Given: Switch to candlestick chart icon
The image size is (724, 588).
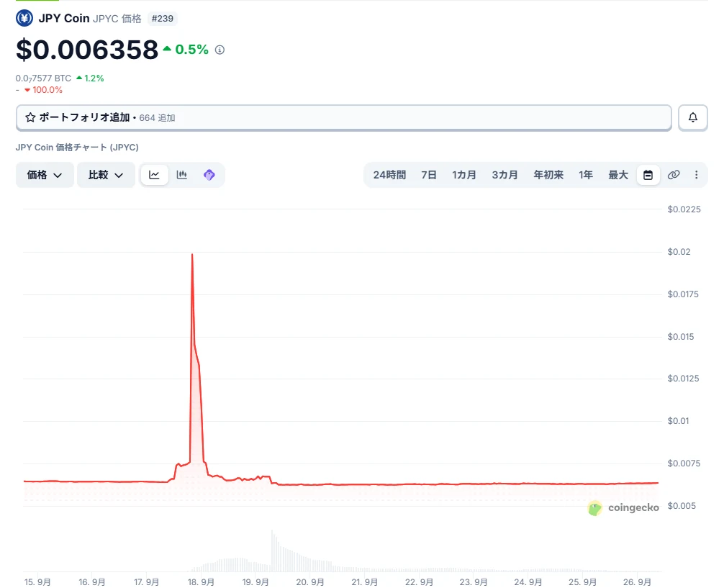Looking at the screenshot, I should (x=182, y=175).
